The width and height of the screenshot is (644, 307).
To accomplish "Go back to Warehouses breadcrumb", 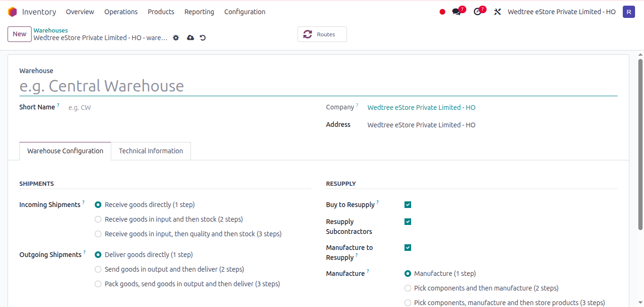I will (50, 30).
